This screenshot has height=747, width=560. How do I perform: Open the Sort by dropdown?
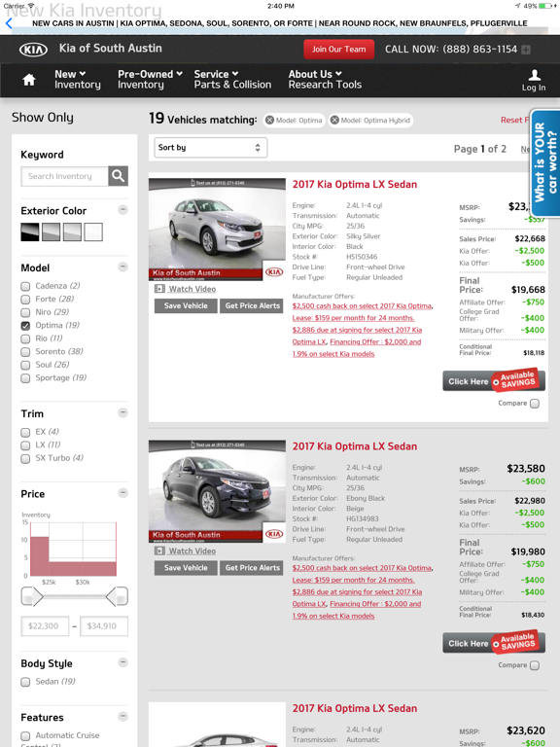[210, 148]
